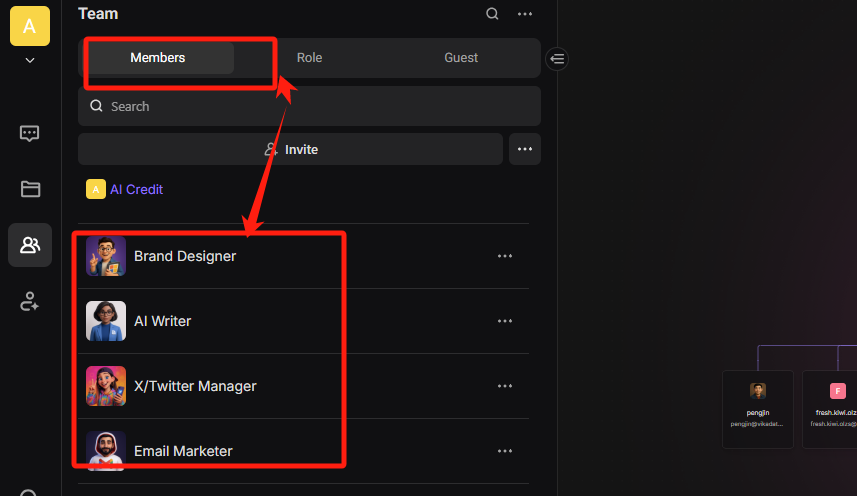This screenshot has width=857, height=496.
Task: Click the Invite button
Action: 290,149
